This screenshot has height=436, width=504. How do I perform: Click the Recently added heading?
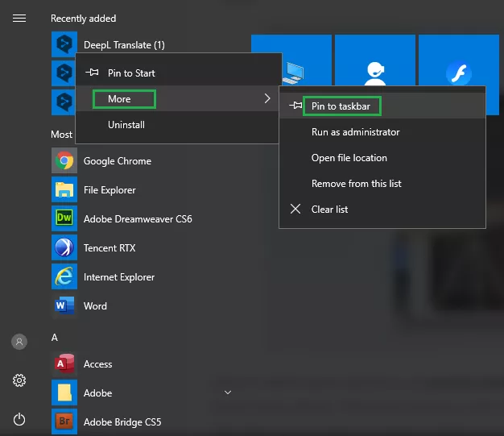click(x=83, y=19)
